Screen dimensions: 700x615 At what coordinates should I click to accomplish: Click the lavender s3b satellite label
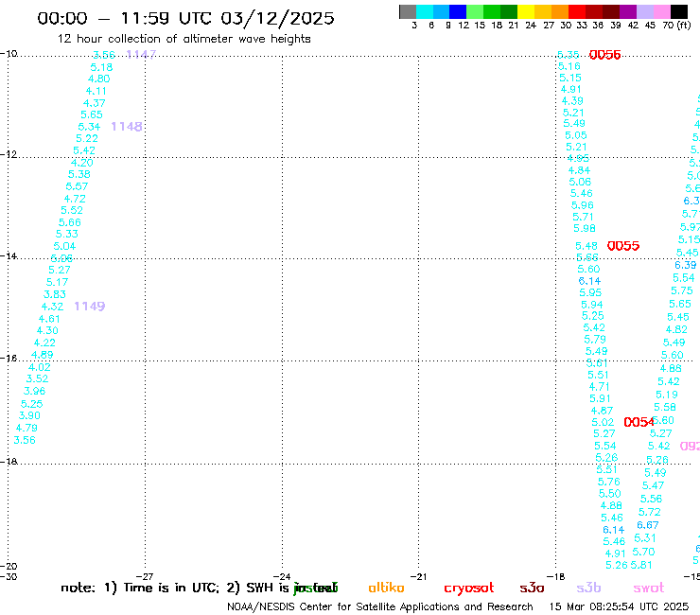tap(588, 588)
